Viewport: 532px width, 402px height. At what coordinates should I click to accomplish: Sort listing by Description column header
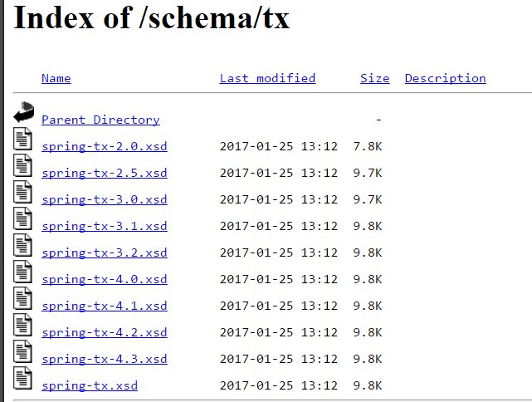(x=445, y=78)
